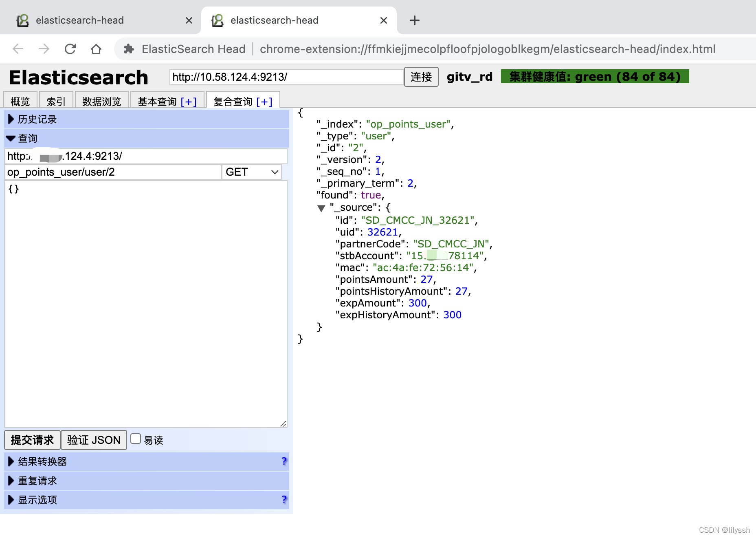Click the partnerCode value "SD_CMCC_JN"
The image size is (756, 538).
(x=451, y=244)
